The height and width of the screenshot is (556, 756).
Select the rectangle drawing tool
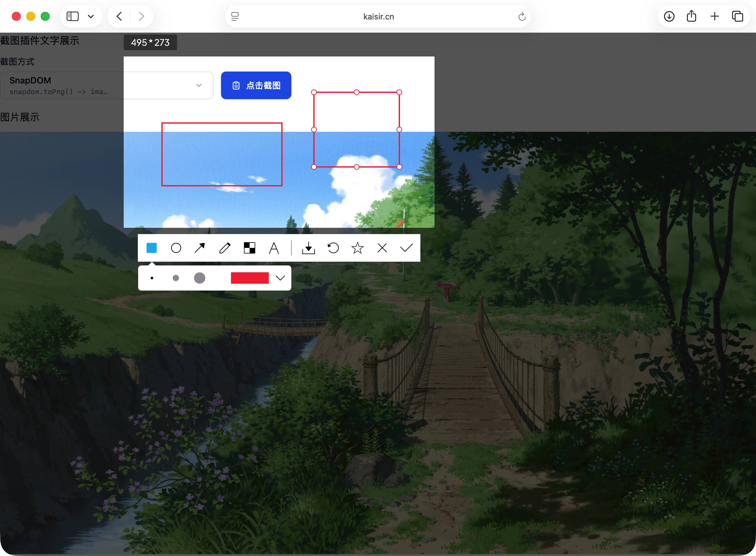(152, 248)
